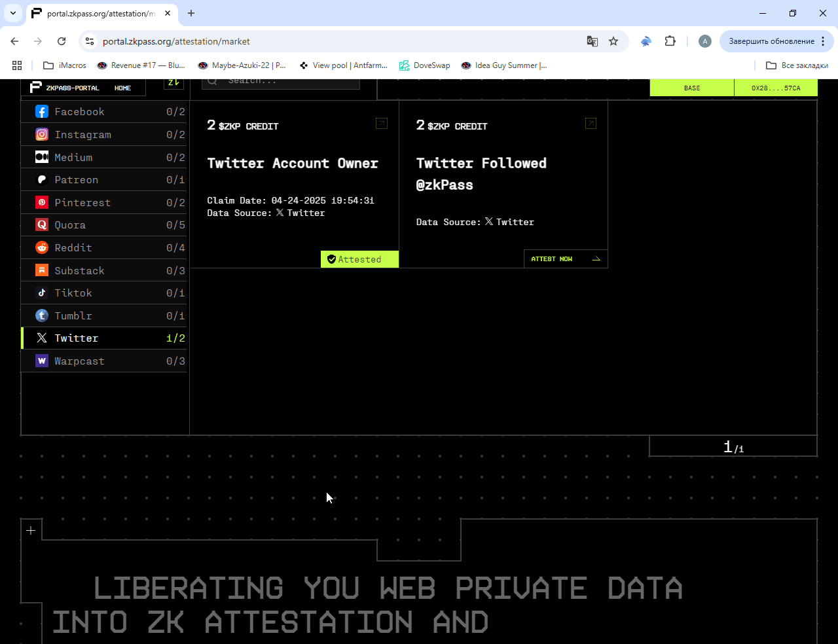Image resolution: width=838 pixels, height=644 pixels.
Task: Open the translate page icon in address bar
Action: point(592,41)
